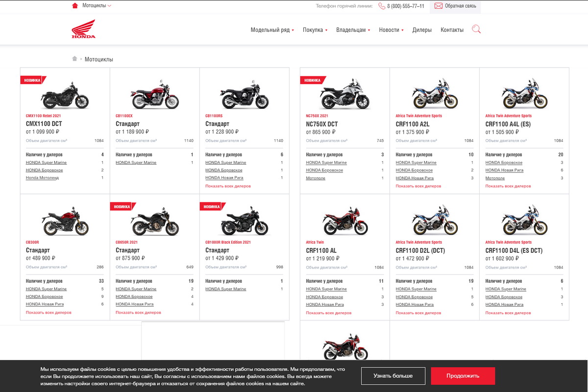Viewport: 588px width, 392px height.
Task: Open HONDA Super Marine under CB650R 2021
Action: coord(136,289)
